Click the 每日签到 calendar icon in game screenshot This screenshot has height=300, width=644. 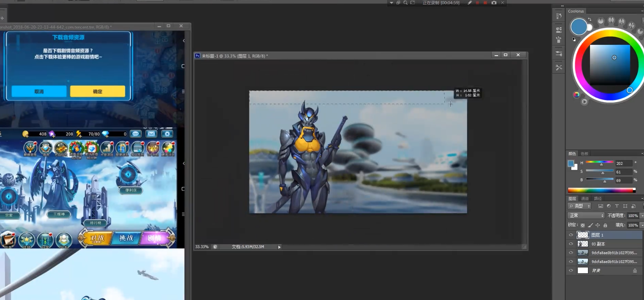pos(137,148)
